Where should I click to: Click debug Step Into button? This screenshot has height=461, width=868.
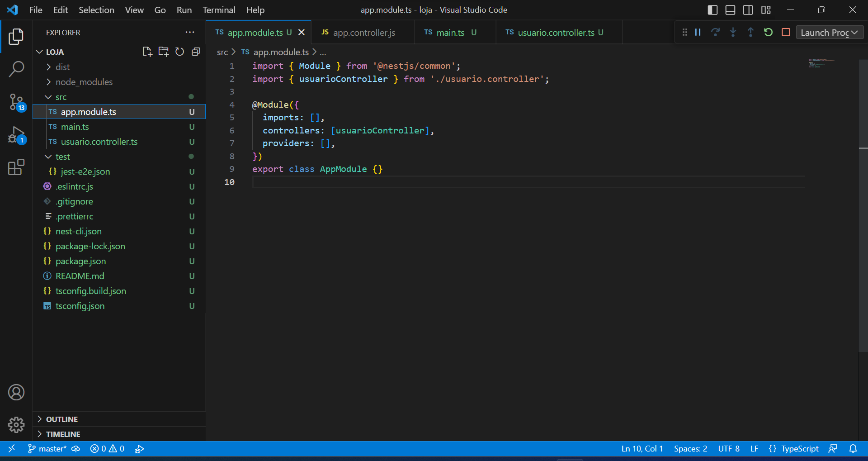[x=733, y=32]
